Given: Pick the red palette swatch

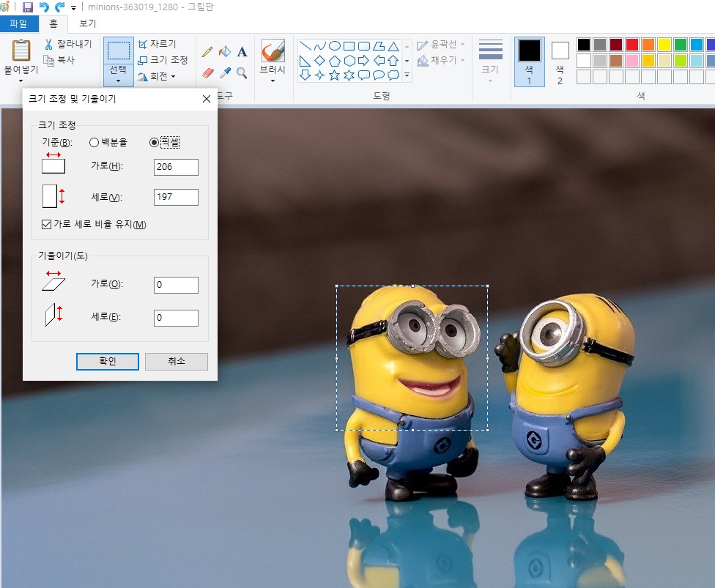Looking at the screenshot, I should click(632, 44).
